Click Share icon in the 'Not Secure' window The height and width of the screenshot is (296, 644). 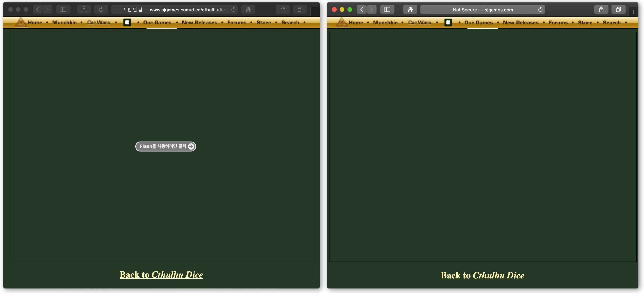601,10
